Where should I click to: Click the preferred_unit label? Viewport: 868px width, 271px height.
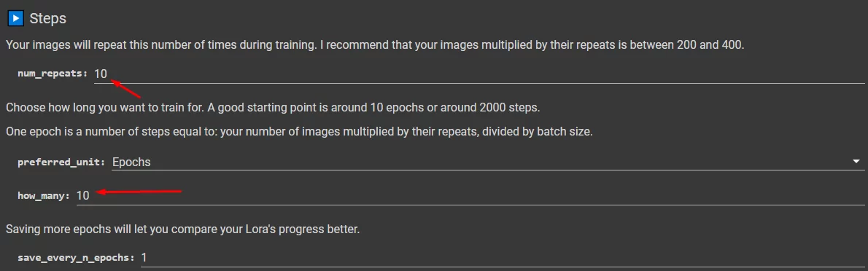coord(61,162)
